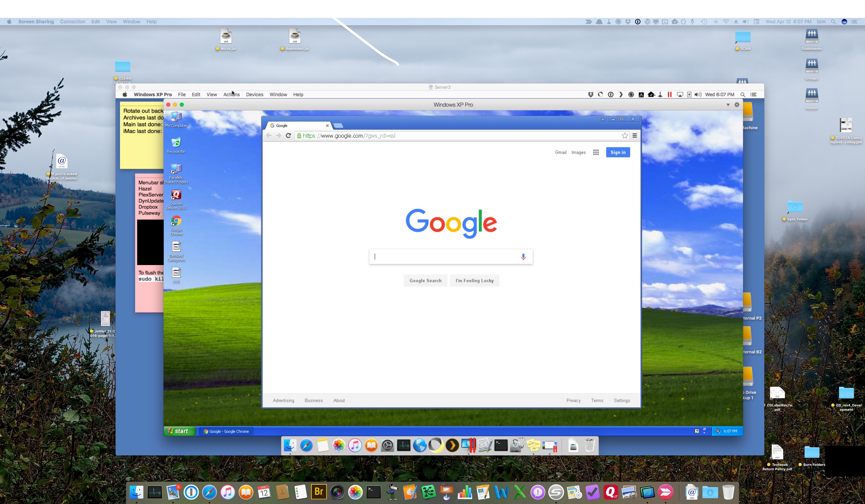Open Chrome's hamburger menu
Image resolution: width=865 pixels, height=504 pixels.
(x=635, y=136)
